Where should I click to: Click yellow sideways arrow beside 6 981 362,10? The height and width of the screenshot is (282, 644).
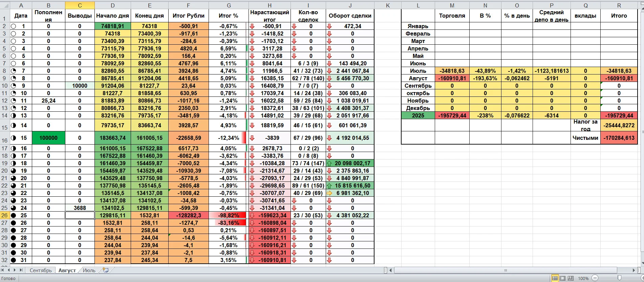329,193
